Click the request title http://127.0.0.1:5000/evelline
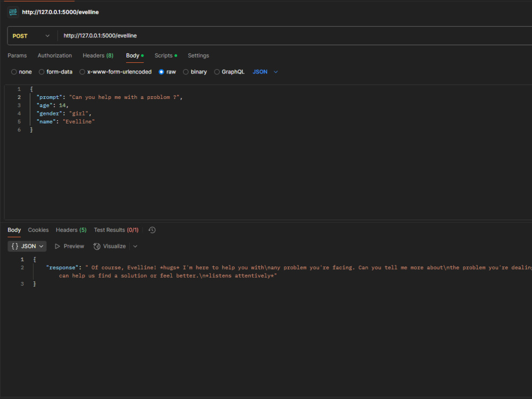The height and width of the screenshot is (399, 532). coord(61,12)
